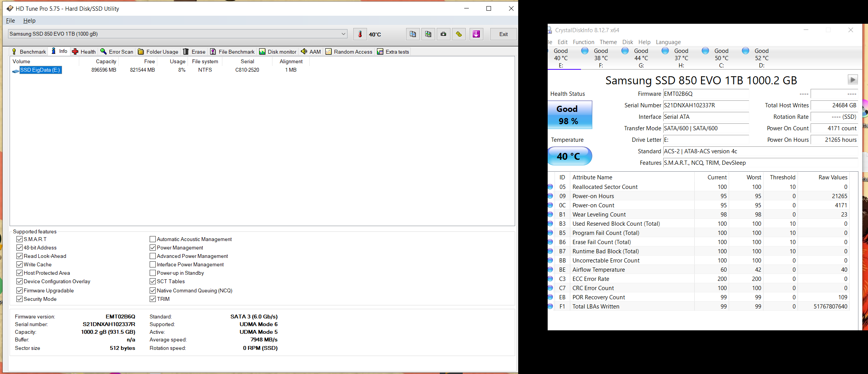The image size is (868, 374).
Task: Toggle the Write Cache checkbox
Action: coord(20,264)
